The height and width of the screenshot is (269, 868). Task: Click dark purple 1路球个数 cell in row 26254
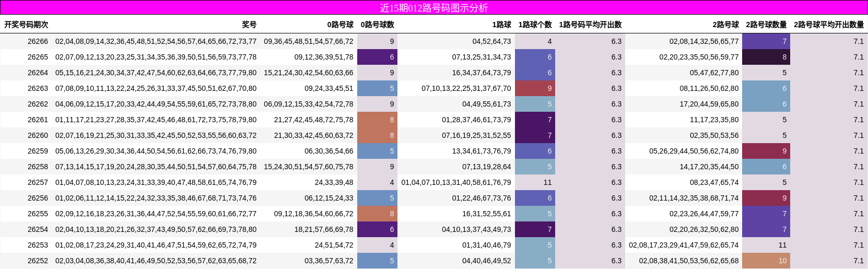[535, 229]
